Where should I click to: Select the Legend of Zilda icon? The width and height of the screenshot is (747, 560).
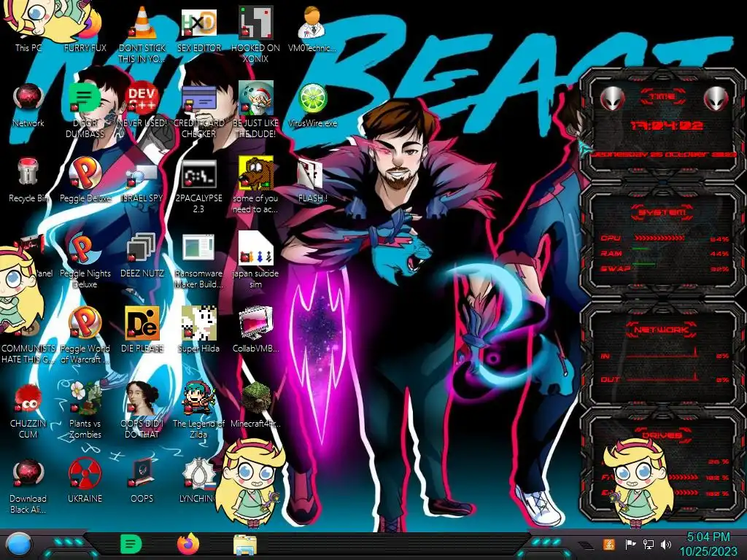[199, 398]
